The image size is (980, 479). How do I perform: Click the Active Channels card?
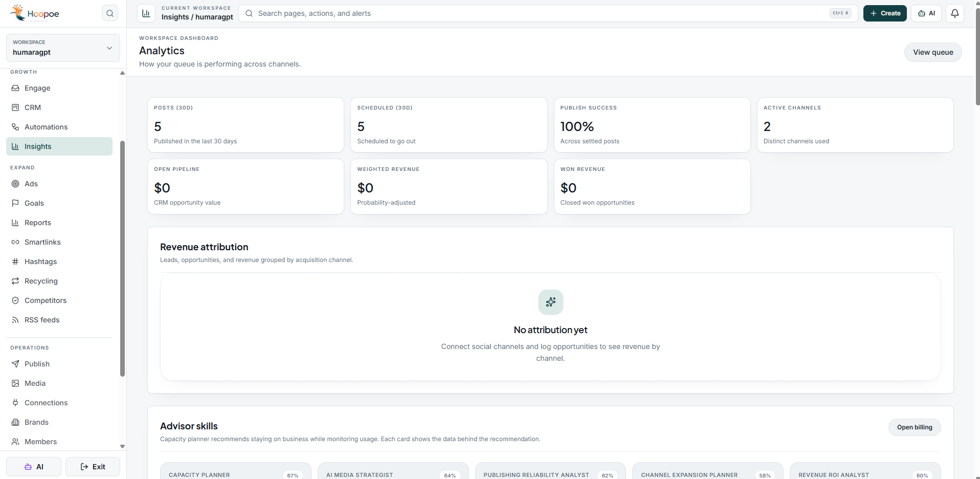(x=855, y=125)
